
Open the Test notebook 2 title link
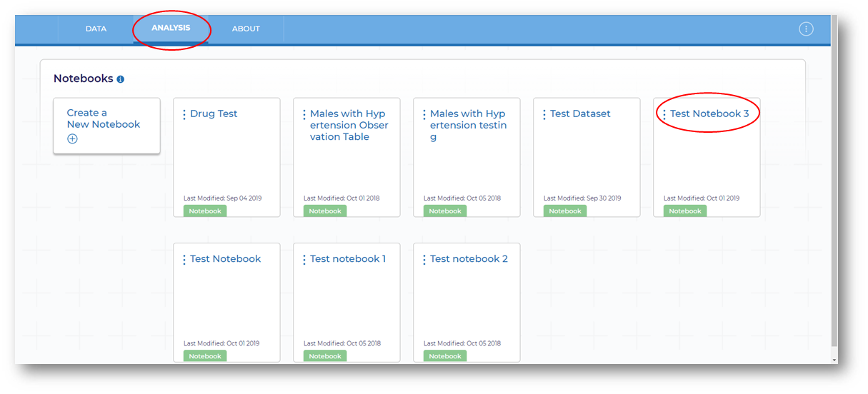[x=469, y=259]
